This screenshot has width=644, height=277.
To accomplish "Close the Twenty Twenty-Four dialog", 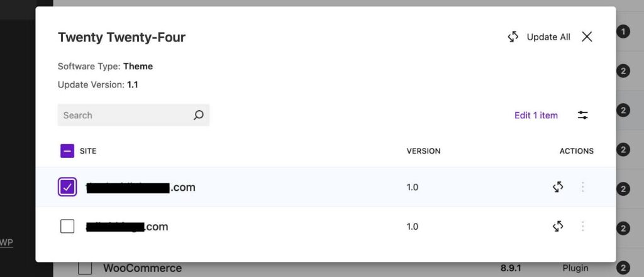I will pos(587,37).
